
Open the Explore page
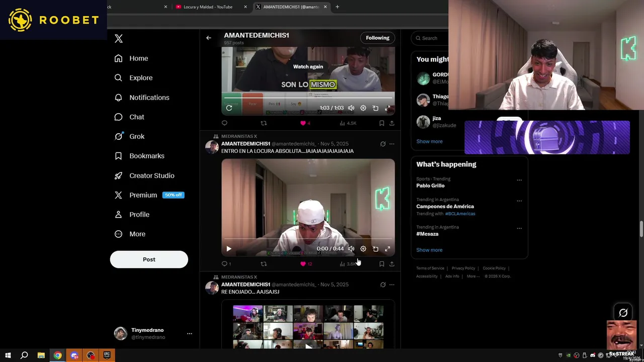pos(133,78)
